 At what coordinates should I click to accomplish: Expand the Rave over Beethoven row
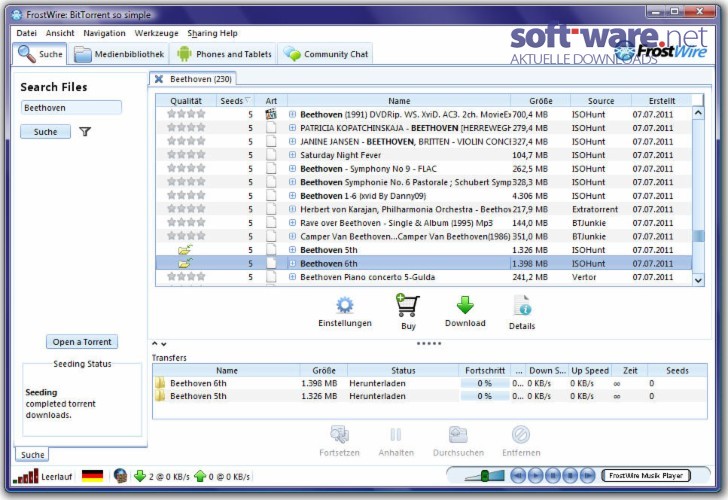tap(292, 223)
